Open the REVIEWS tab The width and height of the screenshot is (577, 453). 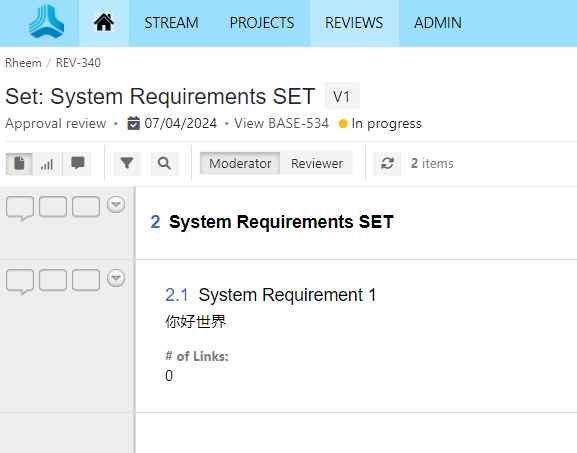click(354, 23)
